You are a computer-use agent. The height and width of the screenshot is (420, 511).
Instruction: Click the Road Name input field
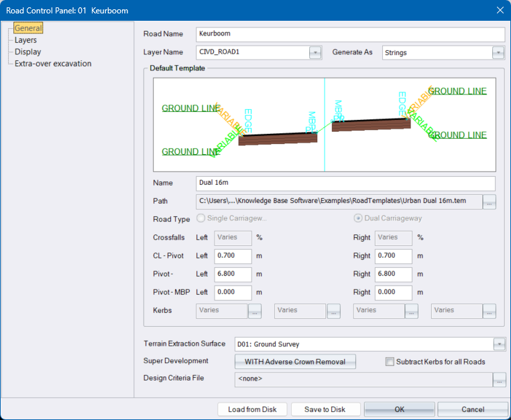(x=349, y=34)
